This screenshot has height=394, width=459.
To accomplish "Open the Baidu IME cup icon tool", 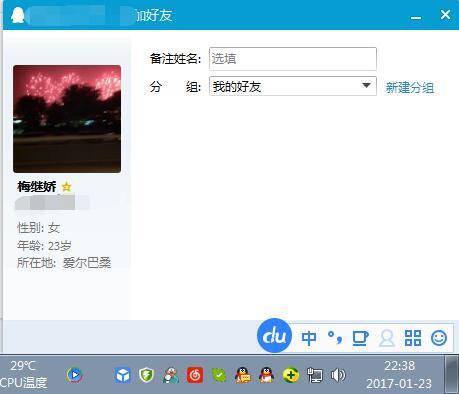I will click(x=360, y=338).
